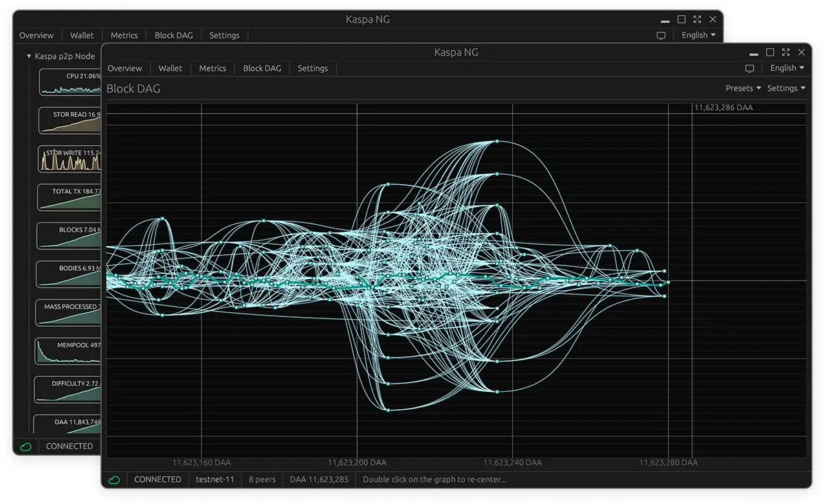Click the monitor icon in front window
This screenshot has height=504, width=825.
click(749, 69)
